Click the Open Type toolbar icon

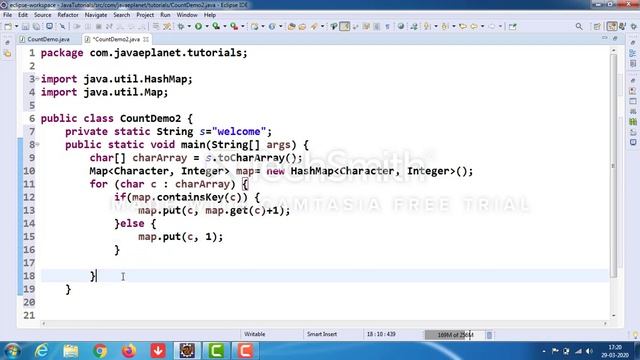291,27
